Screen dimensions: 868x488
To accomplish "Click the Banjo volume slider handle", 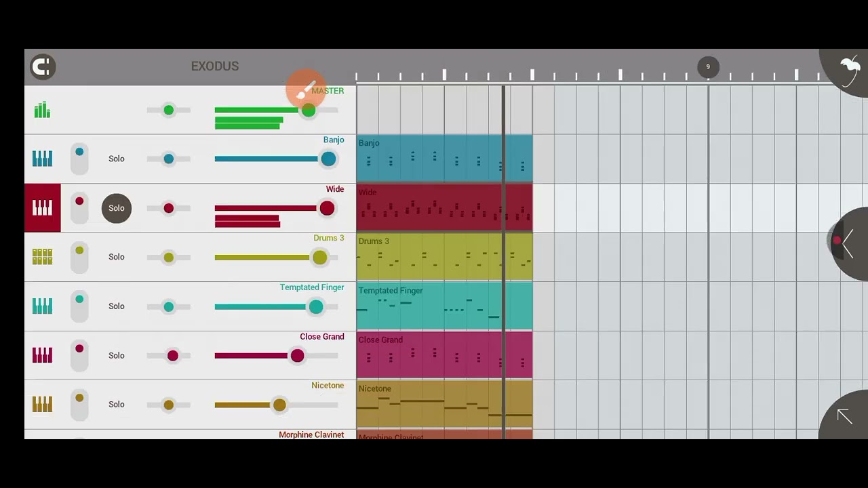I will pyautogui.click(x=328, y=159).
